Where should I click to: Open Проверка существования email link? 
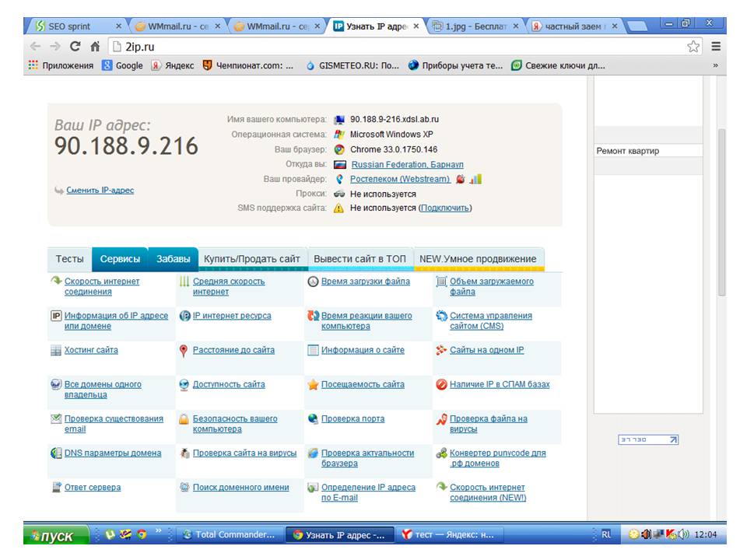point(114,424)
